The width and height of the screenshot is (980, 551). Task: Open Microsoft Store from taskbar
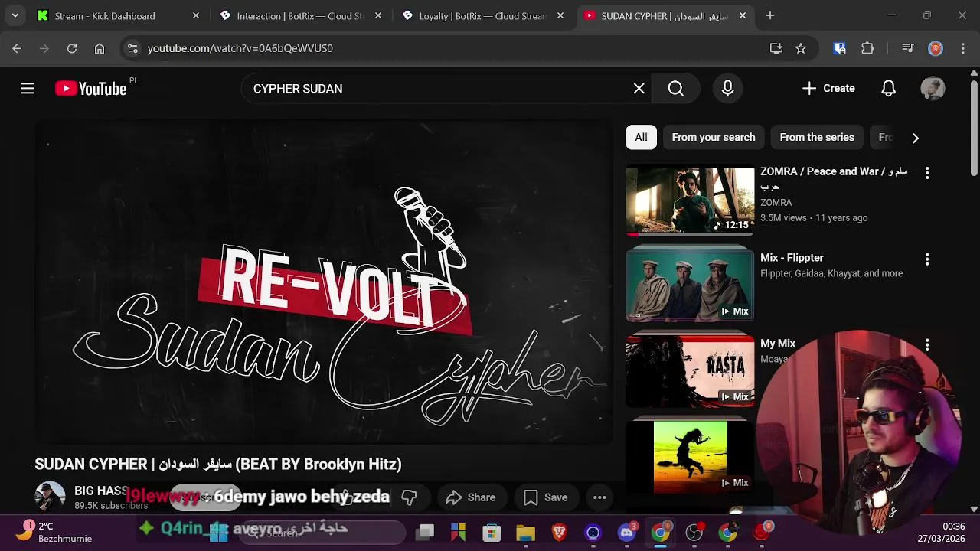[492, 533]
